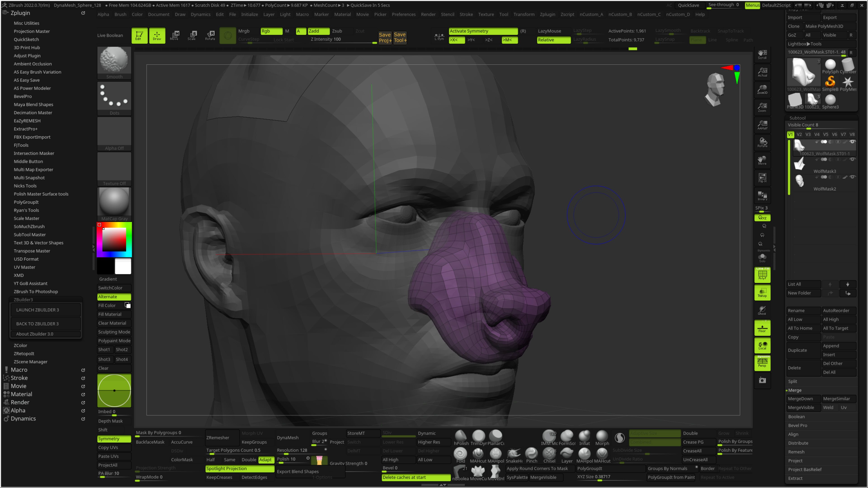Select the Move transform tool in top shelf
Viewport: 868px width, 488px height.
click(174, 35)
